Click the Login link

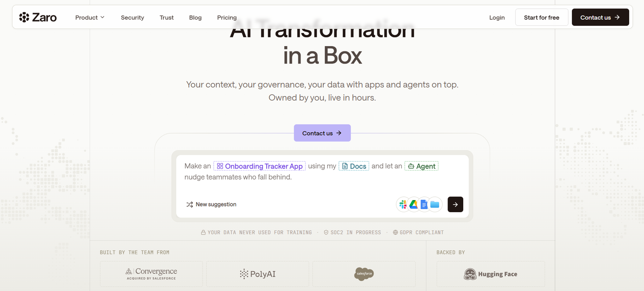point(497,17)
